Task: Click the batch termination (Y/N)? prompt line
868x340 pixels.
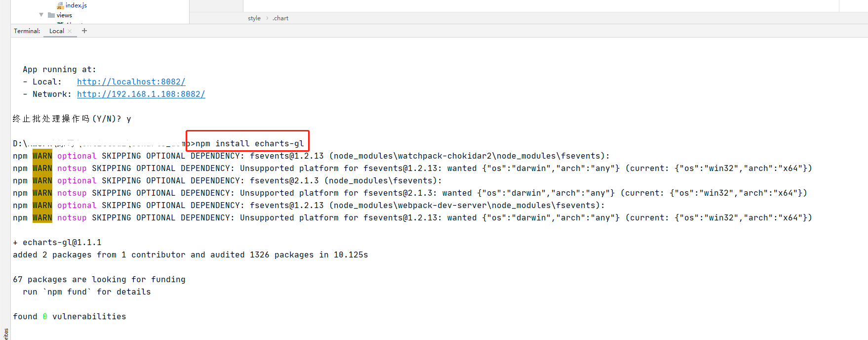Action: tap(72, 119)
